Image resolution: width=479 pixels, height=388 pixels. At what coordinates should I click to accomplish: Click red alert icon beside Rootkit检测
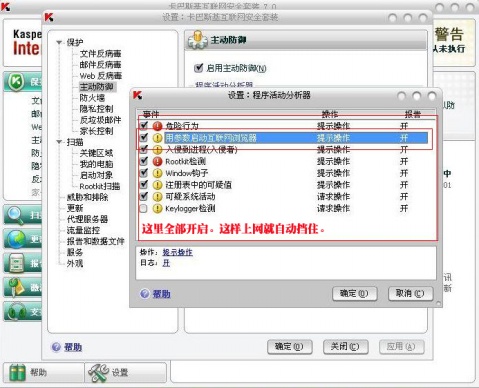tap(157, 161)
